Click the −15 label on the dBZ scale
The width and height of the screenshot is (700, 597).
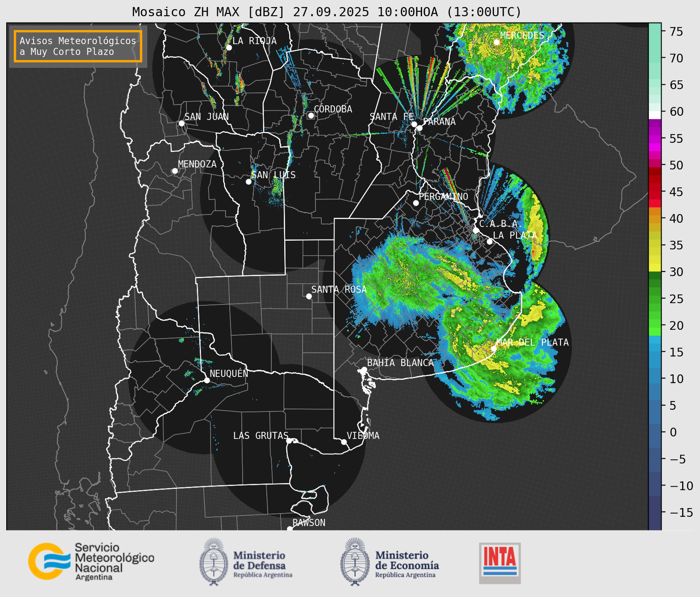681,512
